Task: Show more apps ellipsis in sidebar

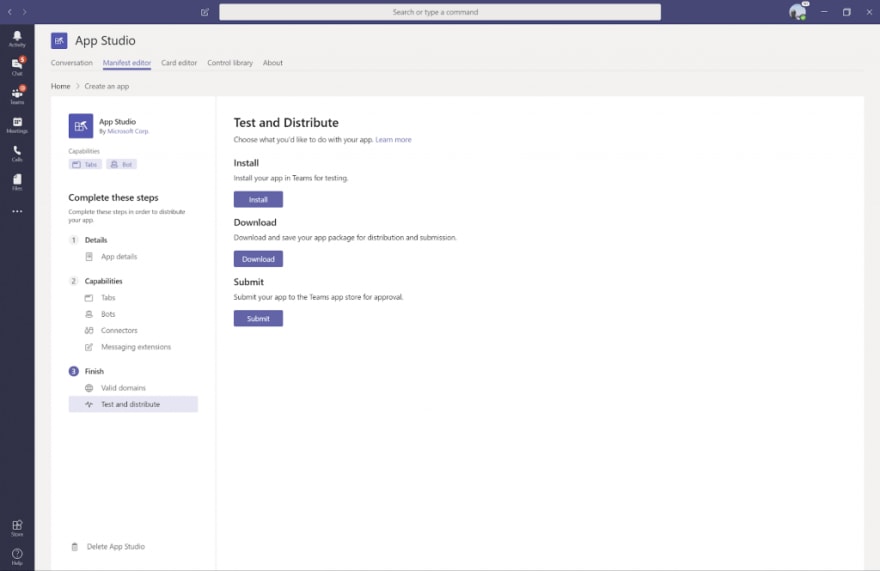Action: coord(17,211)
